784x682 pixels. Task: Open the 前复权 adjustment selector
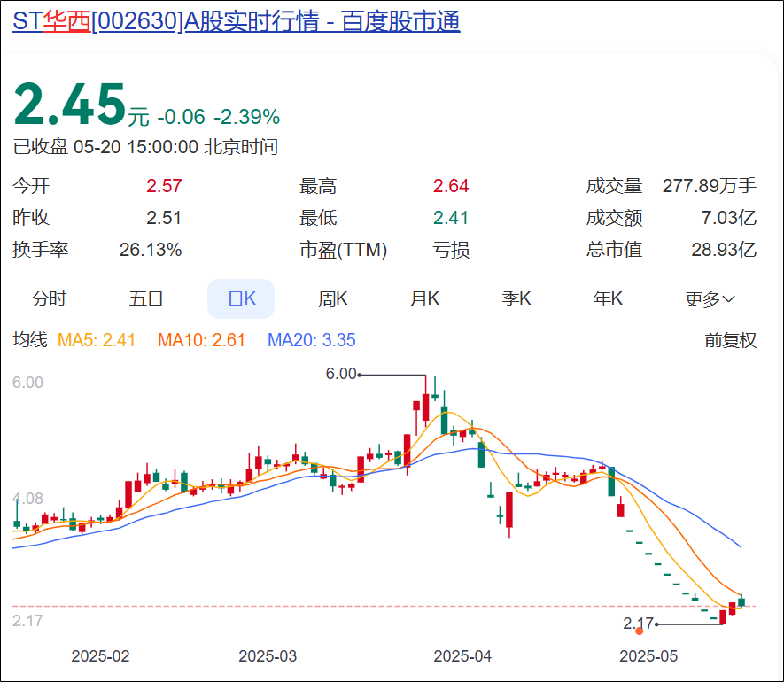730,340
